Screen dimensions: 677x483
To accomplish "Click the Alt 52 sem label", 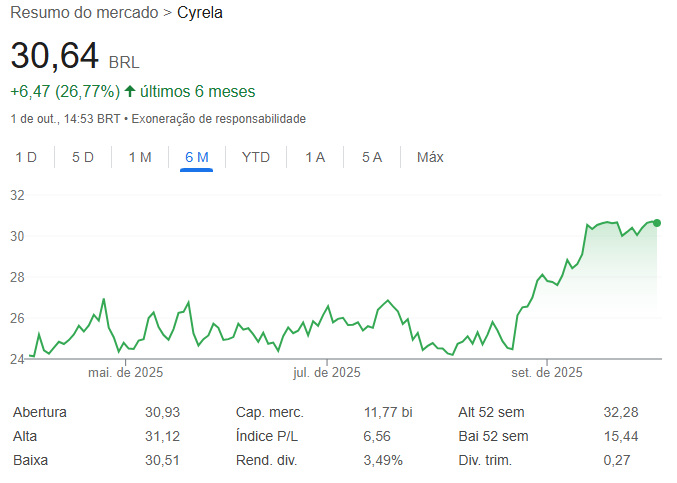I will [x=492, y=412].
